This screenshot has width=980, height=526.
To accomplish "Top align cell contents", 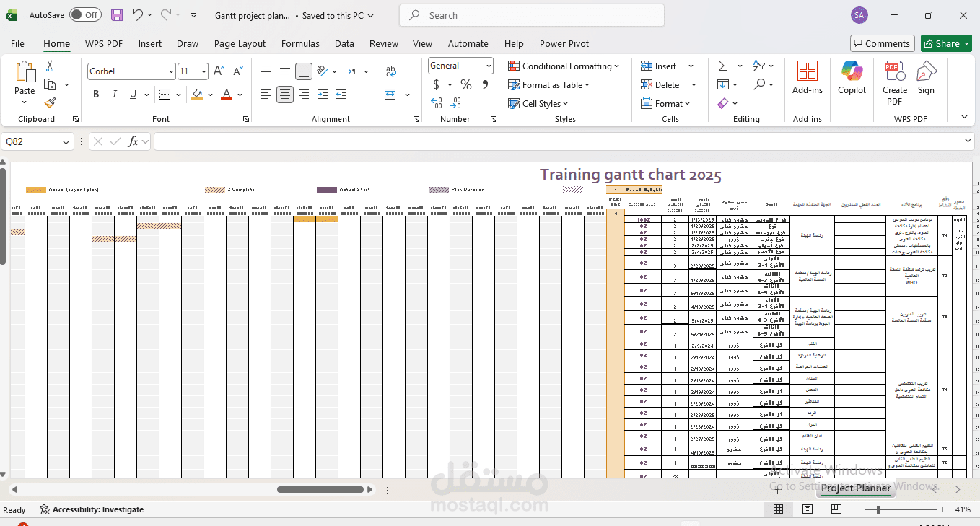I will [x=266, y=71].
